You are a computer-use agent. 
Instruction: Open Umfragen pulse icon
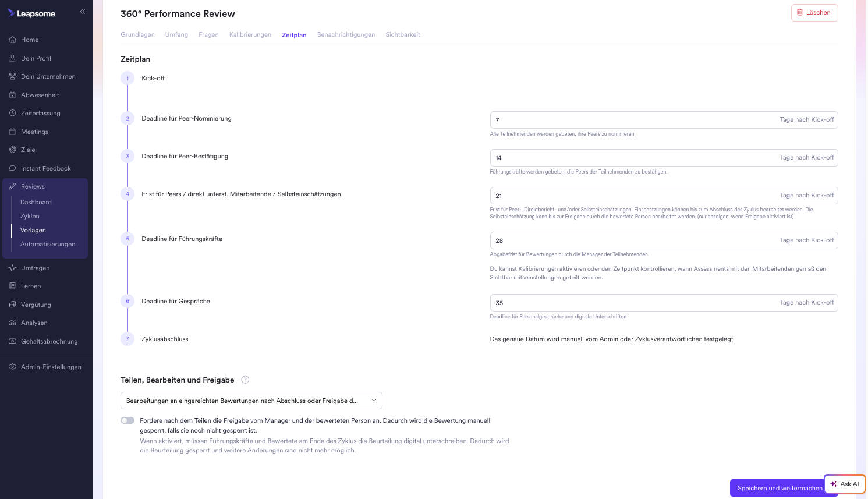tap(12, 268)
